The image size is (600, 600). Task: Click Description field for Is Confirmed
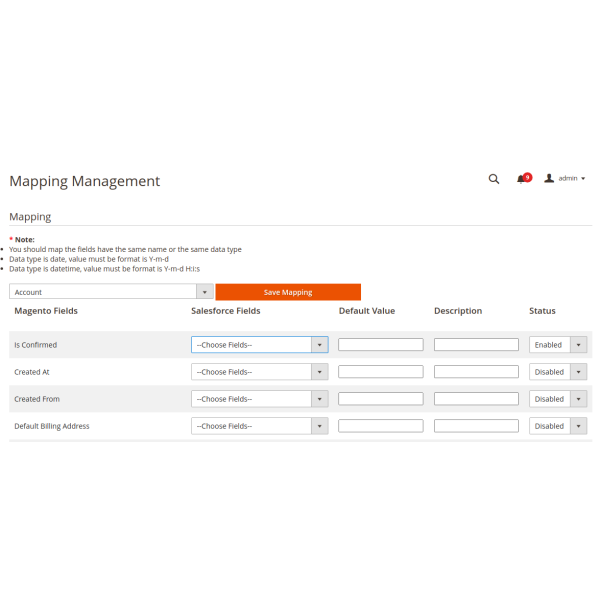(x=476, y=345)
